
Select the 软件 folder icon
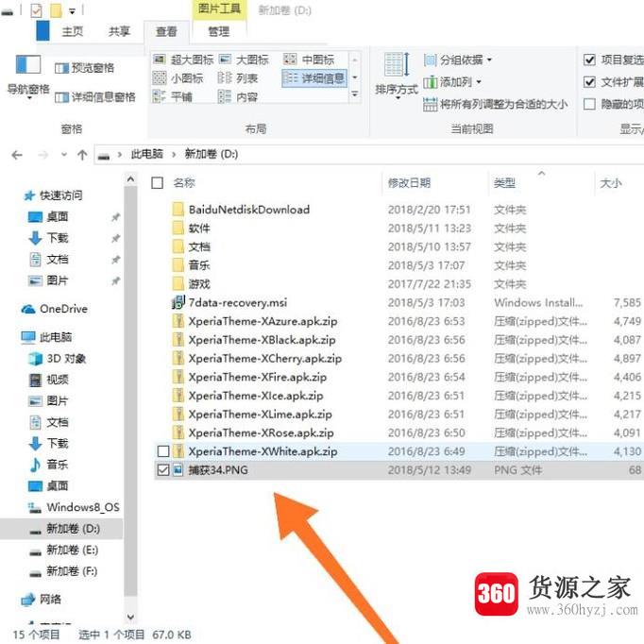tap(178, 228)
